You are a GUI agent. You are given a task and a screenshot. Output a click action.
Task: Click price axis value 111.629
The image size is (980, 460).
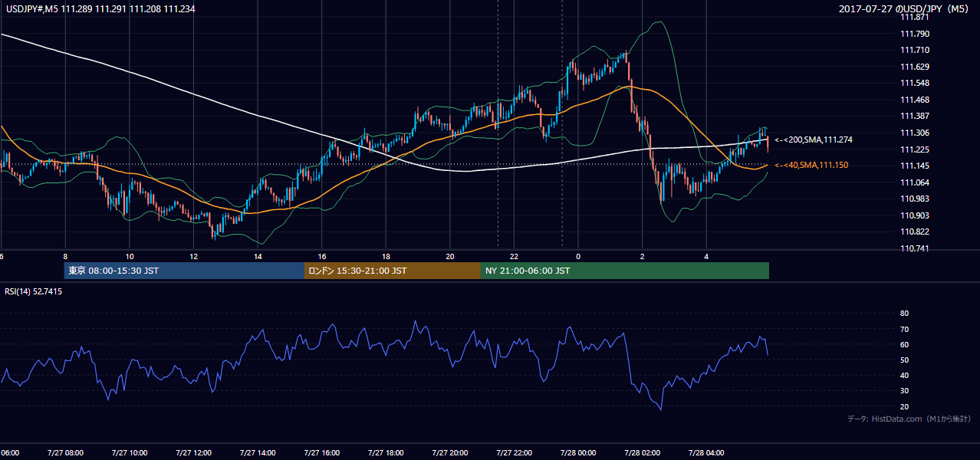pos(915,67)
